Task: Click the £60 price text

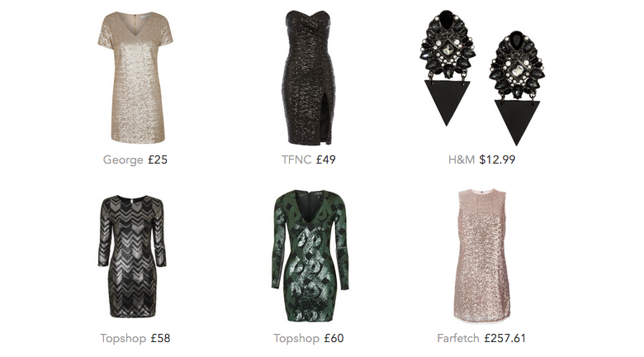Action: pos(334,339)
